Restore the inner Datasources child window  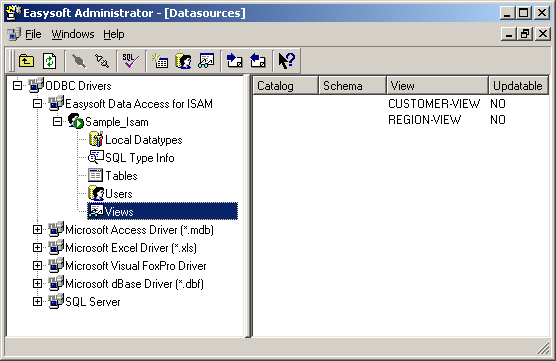(x=525, y=34)
